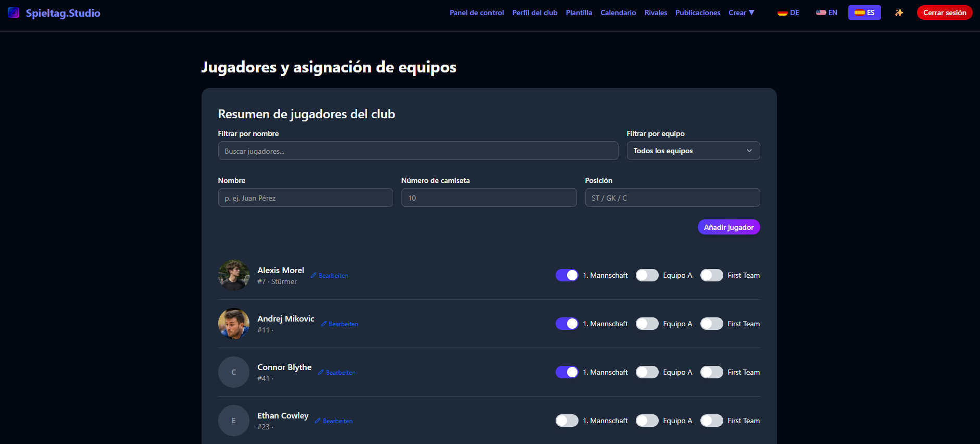
Task: Click the name Ethan Cowley
Action: tap(283, 415)
